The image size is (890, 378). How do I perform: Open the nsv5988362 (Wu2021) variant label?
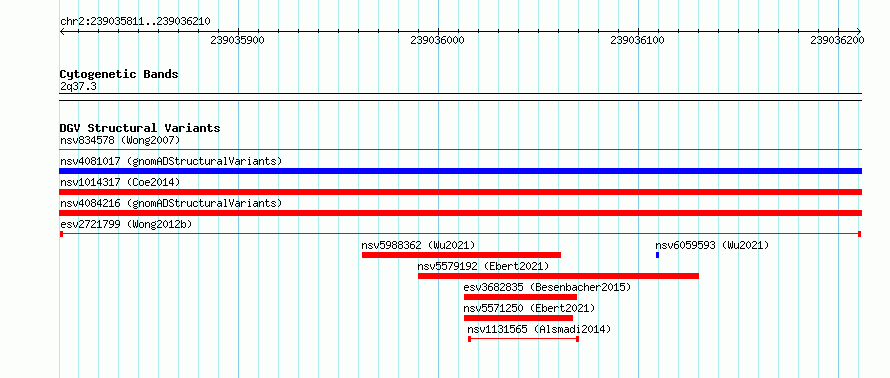[418, 245]
